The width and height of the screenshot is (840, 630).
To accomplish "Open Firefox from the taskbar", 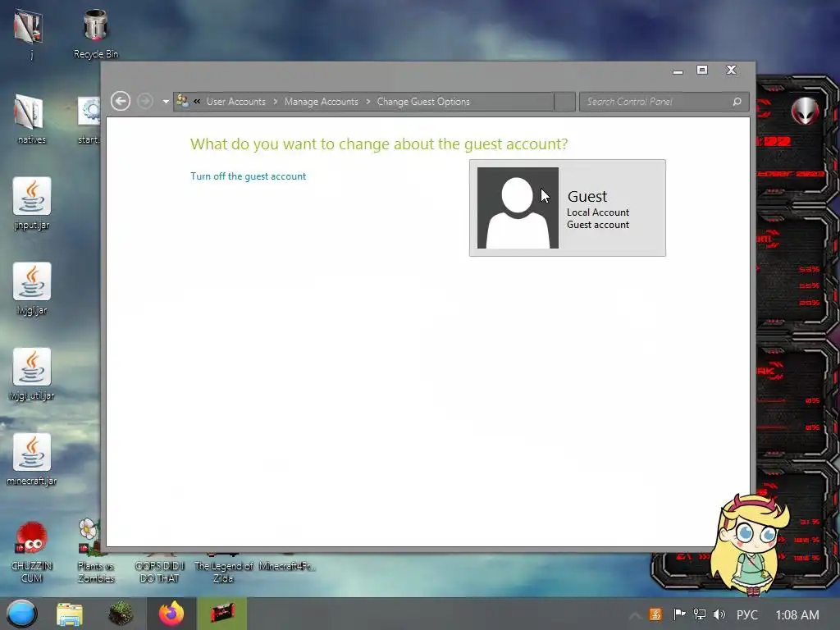I will point(171,614).
